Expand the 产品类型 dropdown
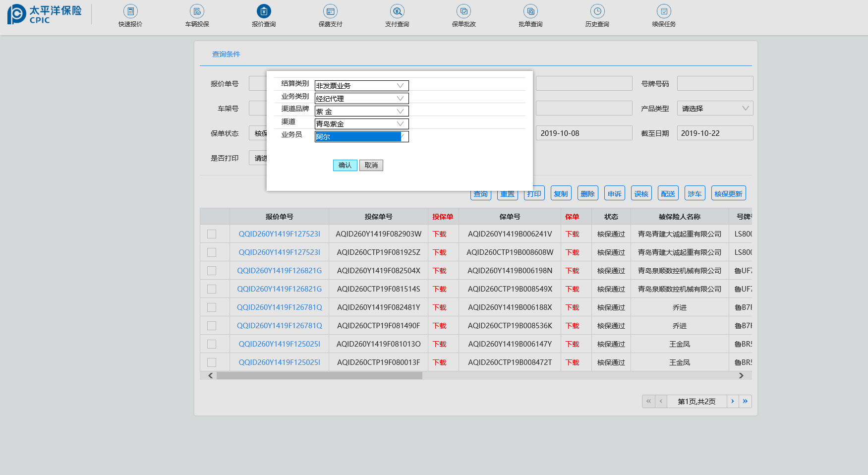This screenshot has width=868, height=475. (x=715, y=109)
